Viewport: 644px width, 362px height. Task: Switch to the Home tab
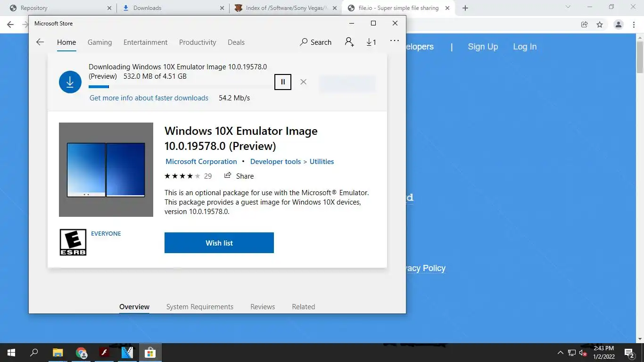[66, 42]
